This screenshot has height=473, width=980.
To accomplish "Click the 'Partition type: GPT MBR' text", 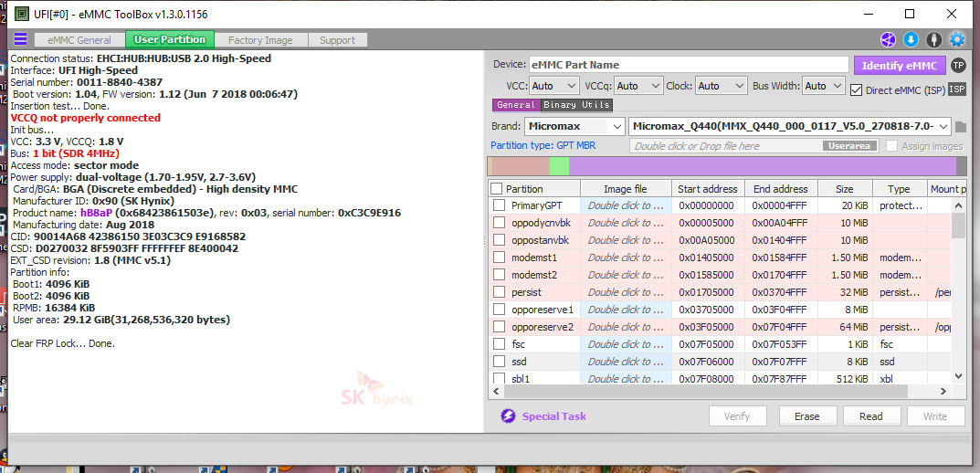I will (543, 145).
